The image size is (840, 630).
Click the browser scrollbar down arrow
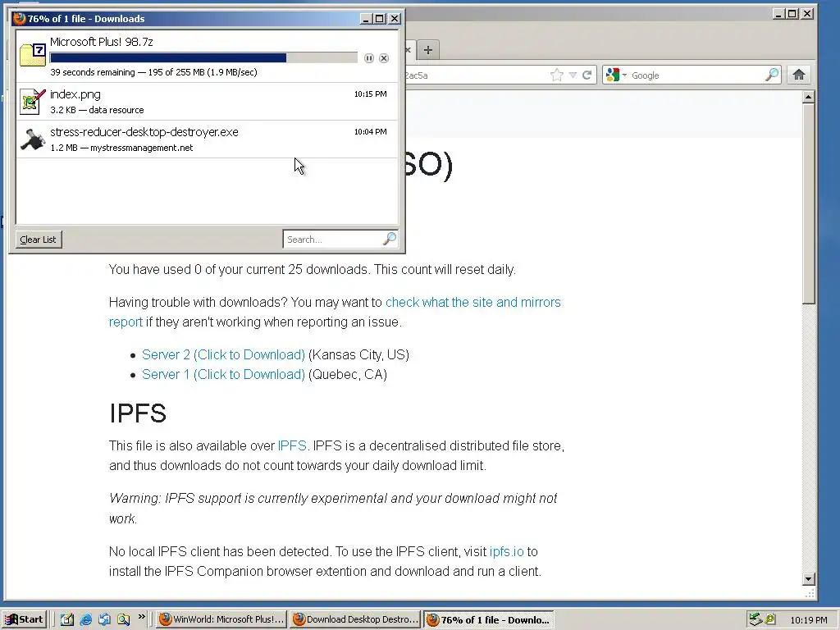808,578
